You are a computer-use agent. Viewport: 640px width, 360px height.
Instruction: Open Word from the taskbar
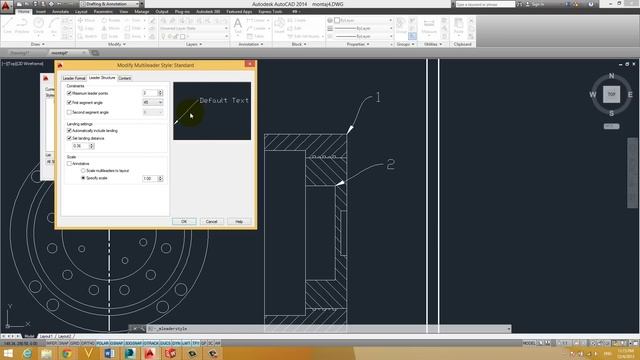click(109, 353)
